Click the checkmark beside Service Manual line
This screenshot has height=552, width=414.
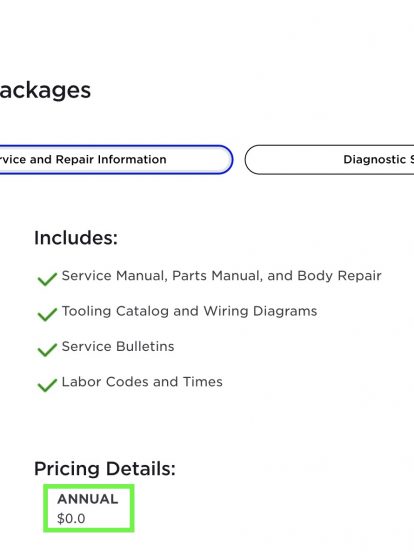[47, 279]
